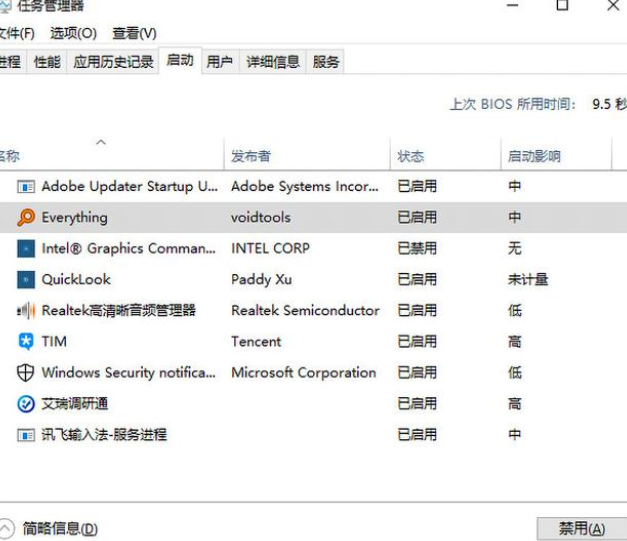The image size is (627, 541).
Task: Switch to the 性能 tab
Action: [x=47, y=62]
